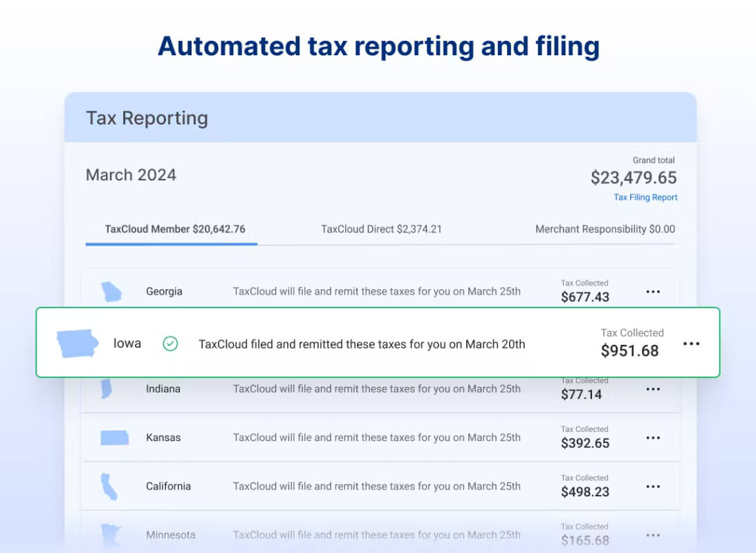Click the Iowa state shape icon

(77, 344)
